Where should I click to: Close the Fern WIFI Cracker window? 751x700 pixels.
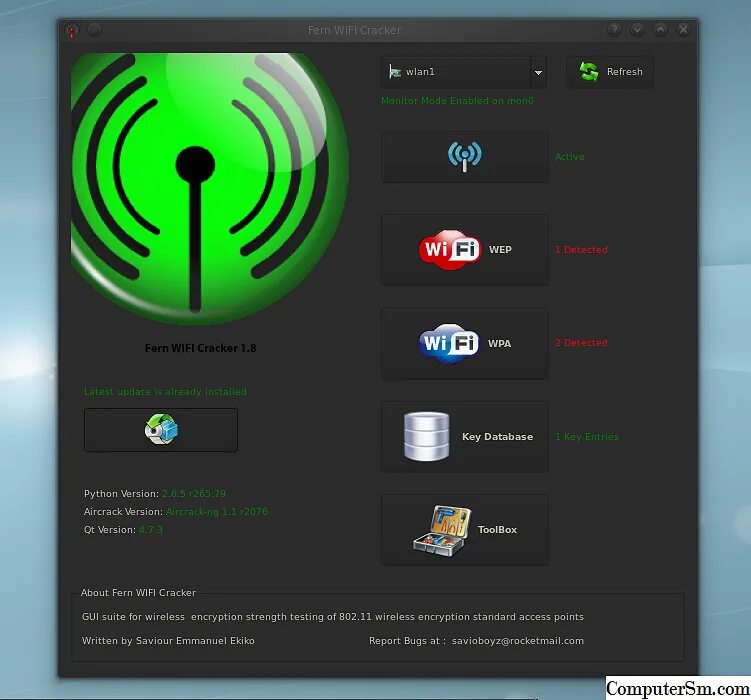click(x=683, y=30)
